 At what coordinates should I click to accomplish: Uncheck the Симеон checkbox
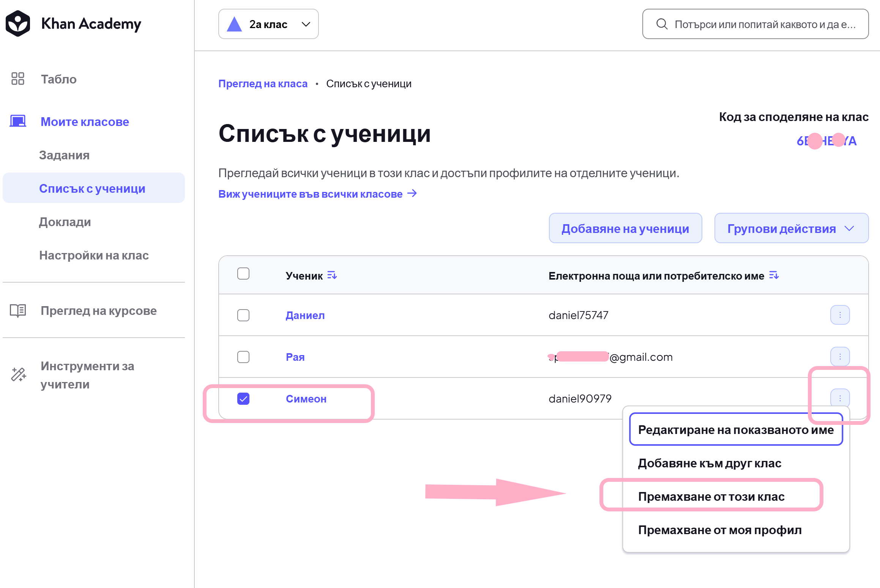(243, 399)
